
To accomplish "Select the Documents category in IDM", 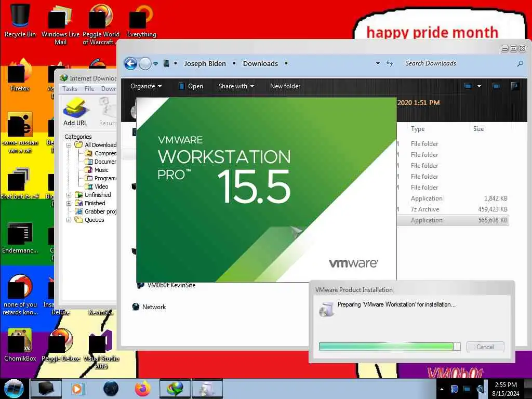I will 101,162.
